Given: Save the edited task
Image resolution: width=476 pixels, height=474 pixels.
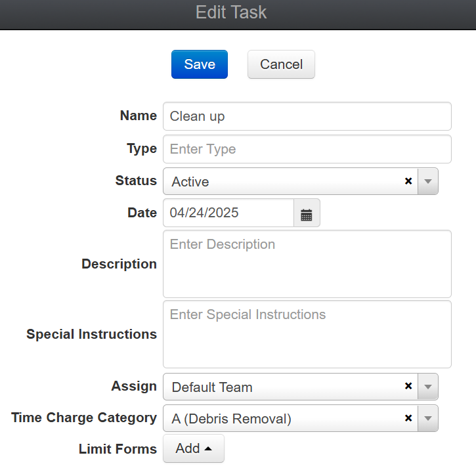Looking at the screenshot, I should 200,64.
